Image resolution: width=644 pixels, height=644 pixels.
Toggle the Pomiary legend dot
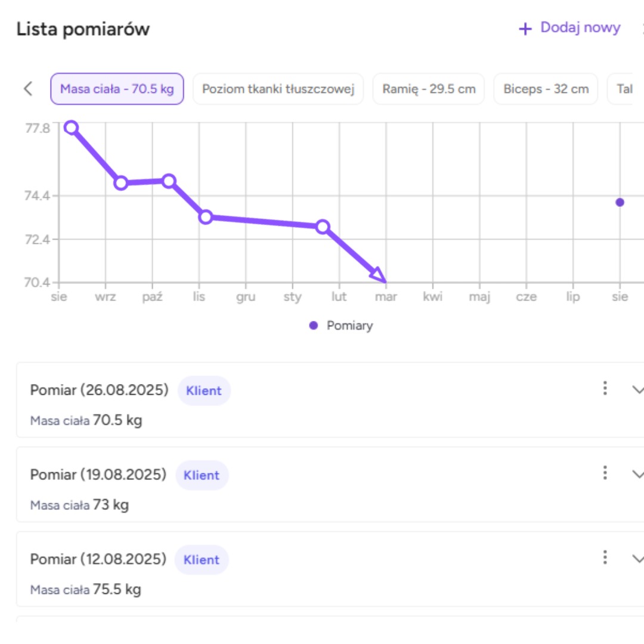(314, 326)
